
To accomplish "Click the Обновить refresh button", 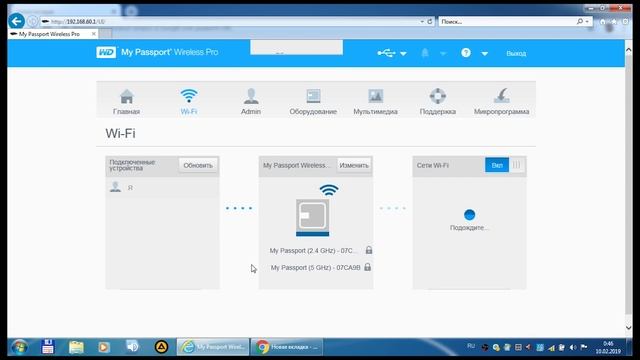I will point(198,165).
